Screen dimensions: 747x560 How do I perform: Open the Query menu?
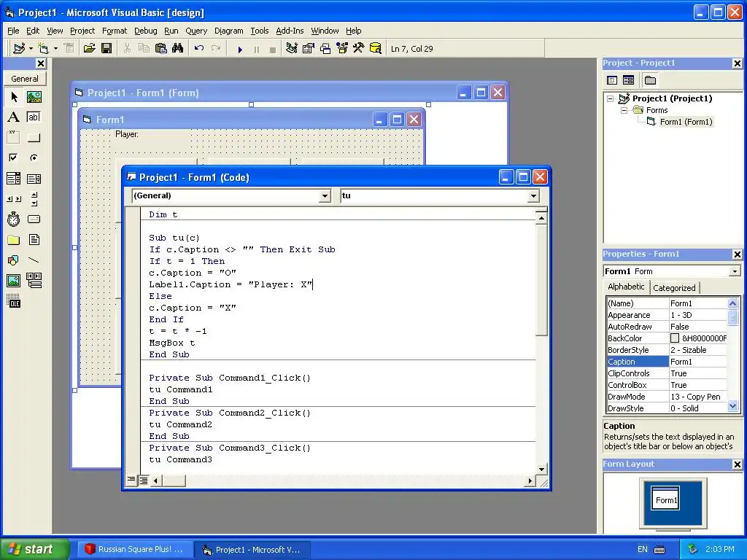click(x=196, y=31)
